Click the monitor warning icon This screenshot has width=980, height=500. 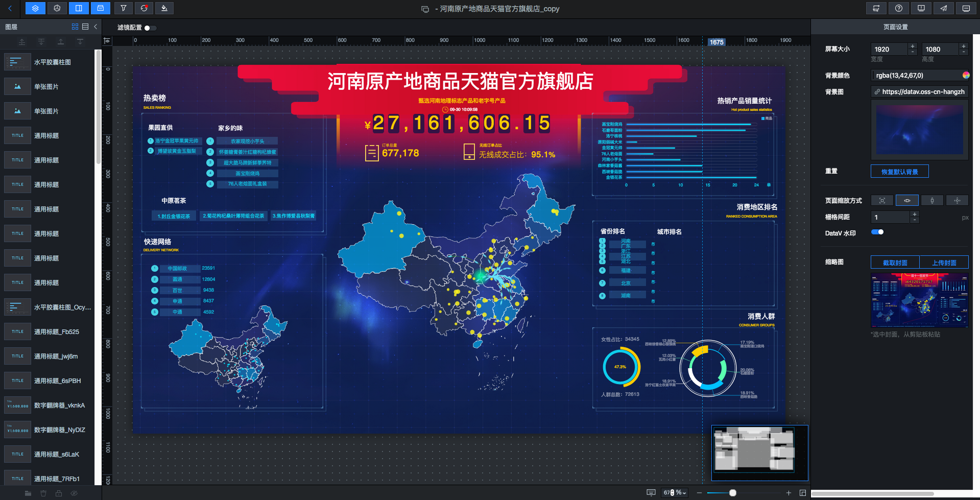pyautogui.click(x=921, y=8)
